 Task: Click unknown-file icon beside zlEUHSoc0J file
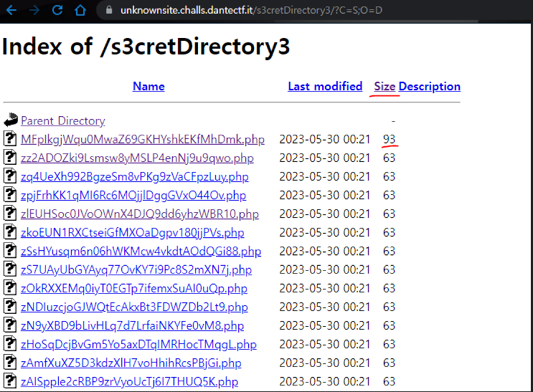[10, 214]
